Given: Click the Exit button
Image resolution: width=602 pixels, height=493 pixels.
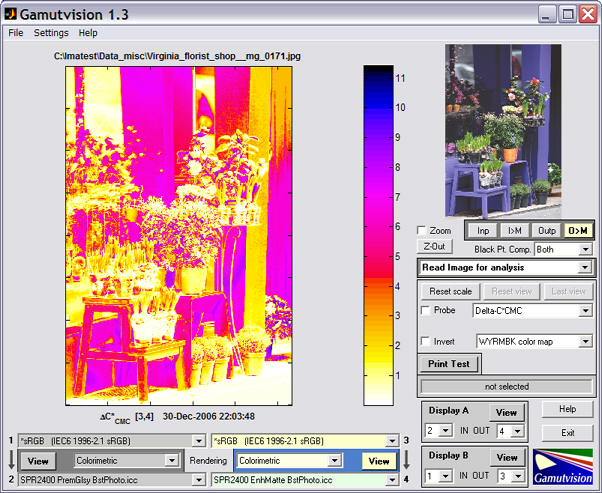Looking at the screenshot, I should [x=567, y=433].
